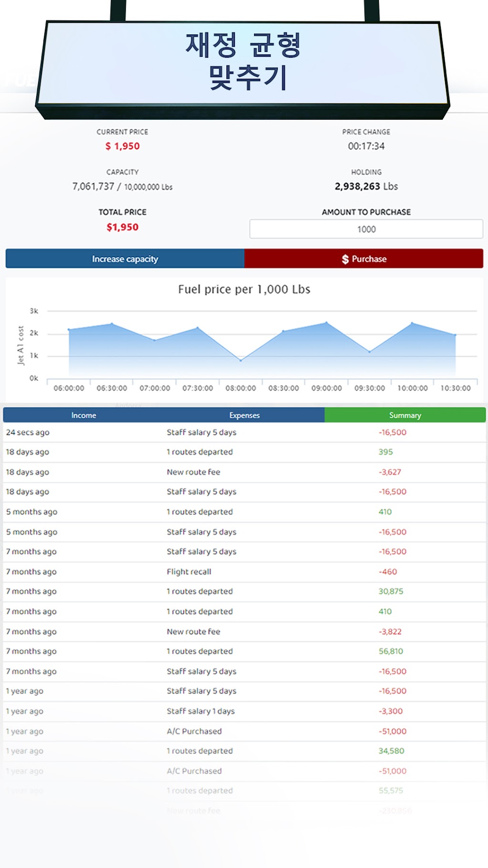Click the Jet A1 cost axis title
Screen dimensions: 488x868
[20, 346]
